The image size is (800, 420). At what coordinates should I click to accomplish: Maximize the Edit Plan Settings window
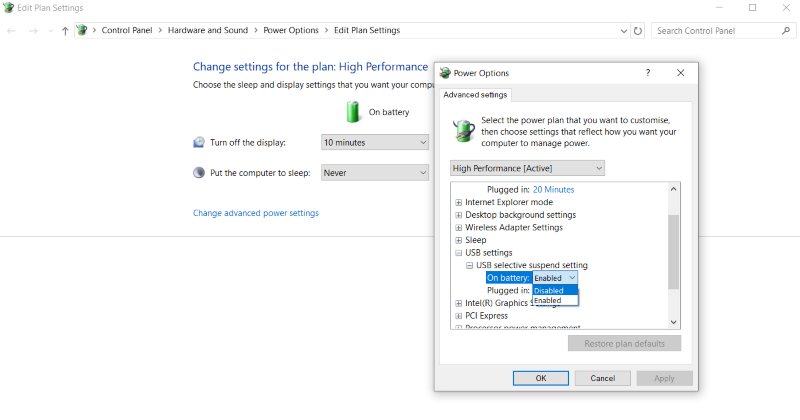tap(753, 8)
